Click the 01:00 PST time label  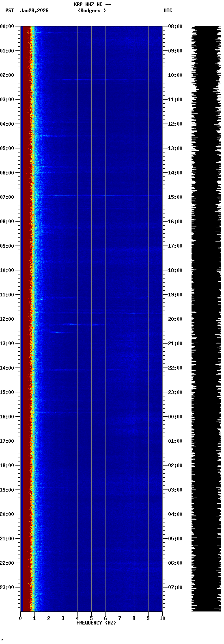[7, 51]
